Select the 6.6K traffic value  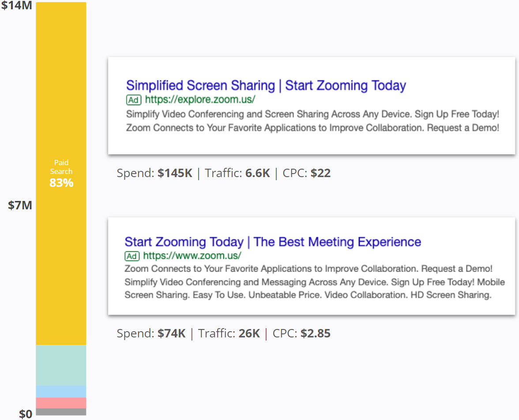tap(257, 173)
